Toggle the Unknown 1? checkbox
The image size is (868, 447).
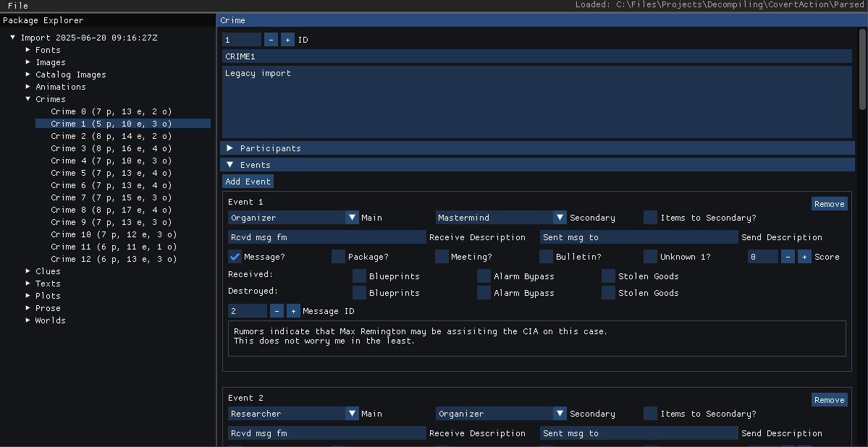click(650, 257)
